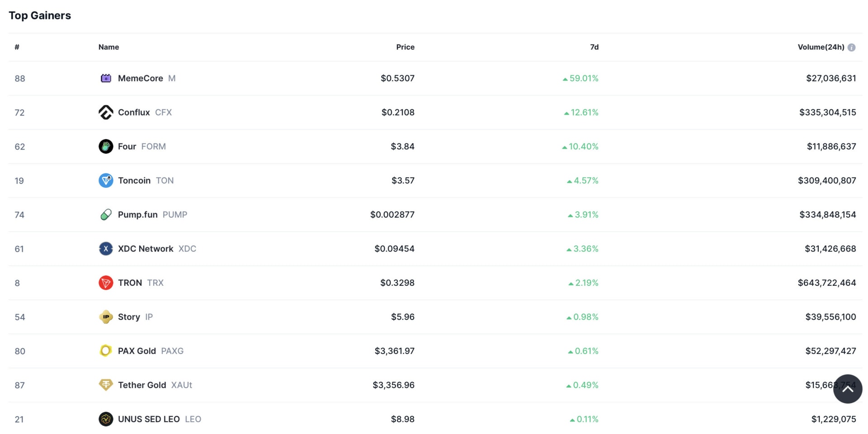Image resolution: width=868 pixels, height=434 pixels.
Task: Click the TRON logo icon
Action: (x=106, y=283)
